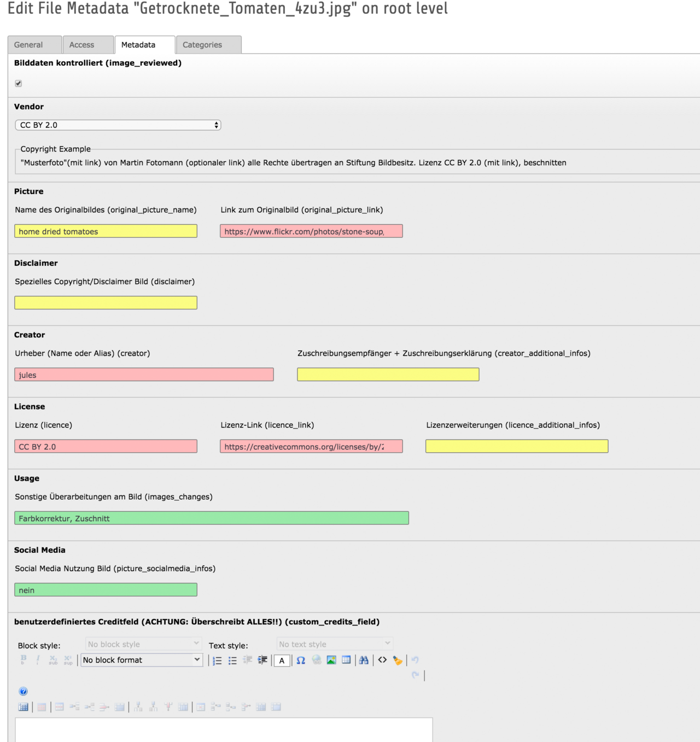Click the cleanup formatting broom icon
Viewport: 700px width, 742px height.
click(398, 660)
